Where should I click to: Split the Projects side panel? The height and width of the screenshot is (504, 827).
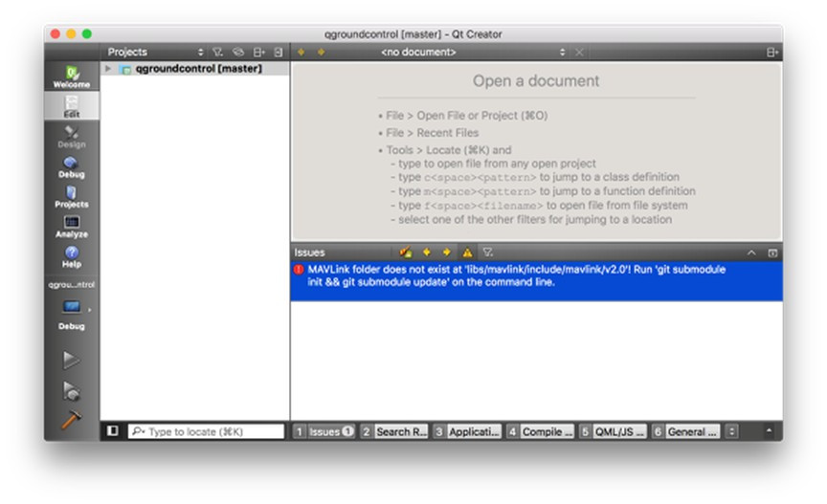[259, 52]
